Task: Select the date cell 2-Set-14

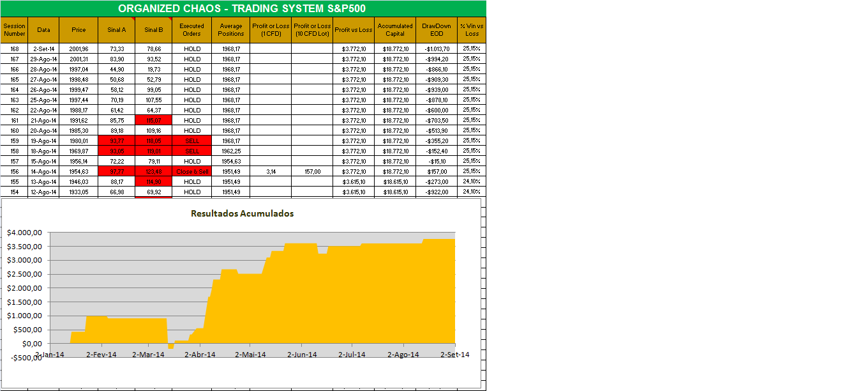Action: tap(44, 49)
